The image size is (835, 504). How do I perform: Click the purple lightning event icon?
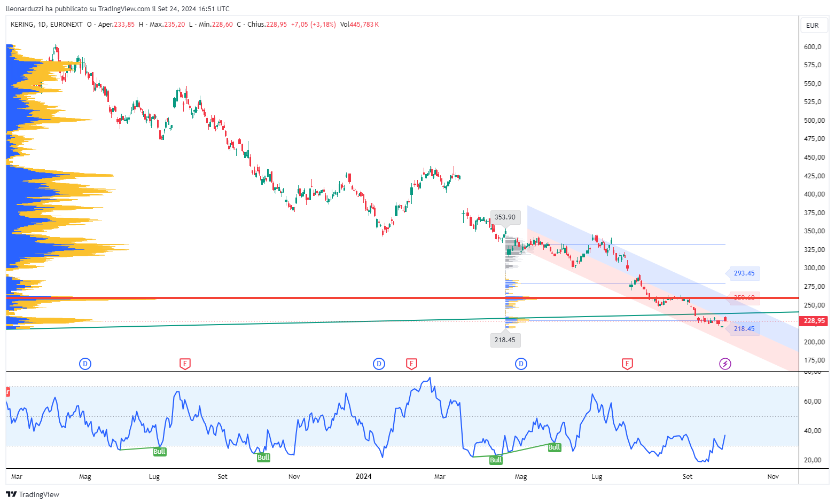[x=725, y=364]
